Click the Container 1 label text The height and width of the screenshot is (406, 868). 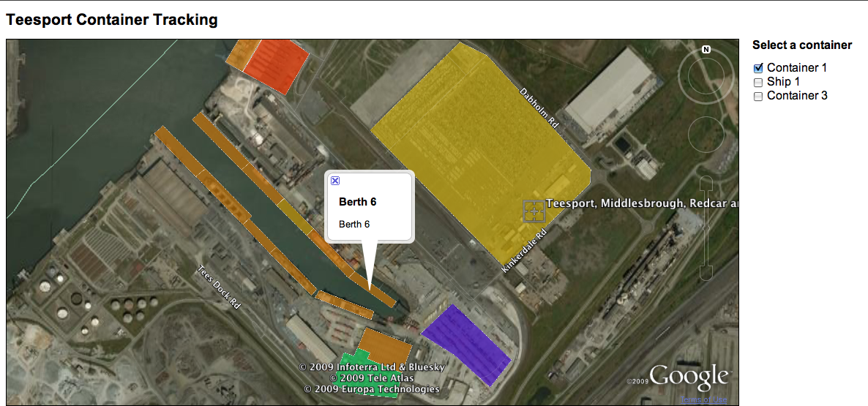coord(796,68)
